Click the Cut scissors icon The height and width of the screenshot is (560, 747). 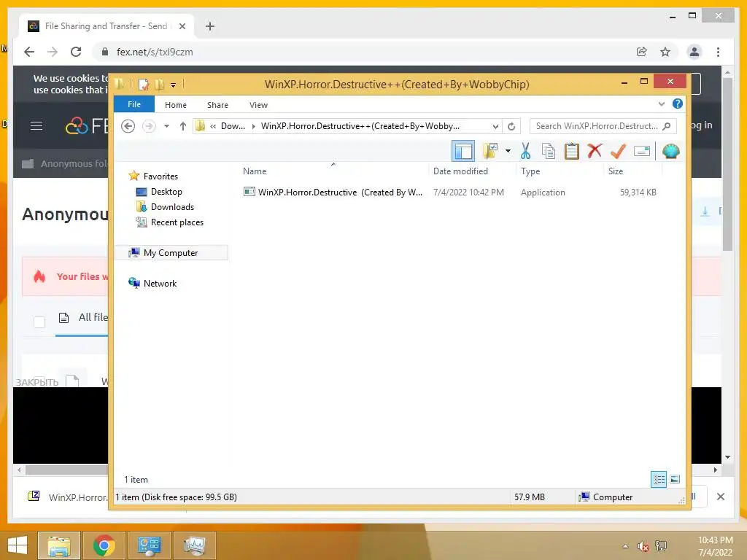525,152
